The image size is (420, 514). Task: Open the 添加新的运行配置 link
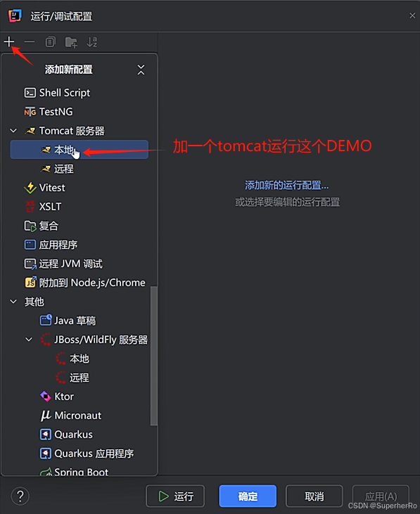[x=287, y=186]
